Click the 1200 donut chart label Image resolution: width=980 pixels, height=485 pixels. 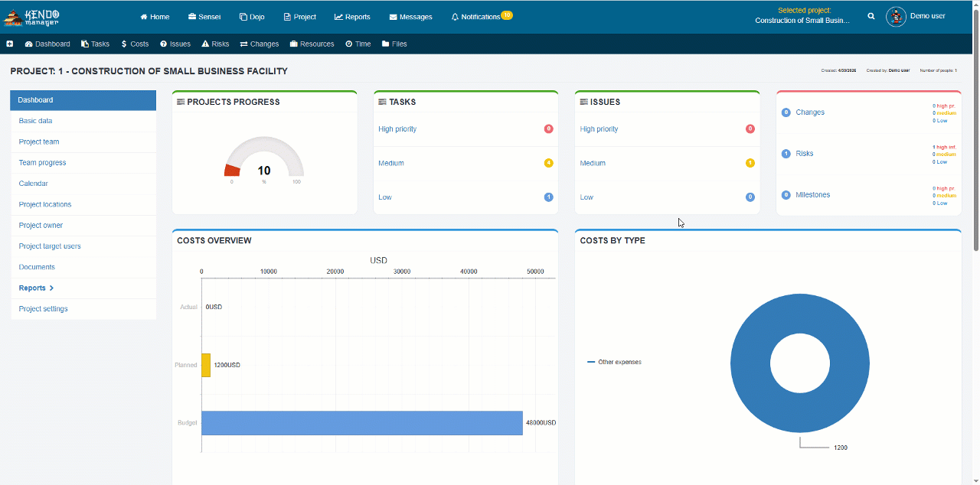click(x=841, y=448)
